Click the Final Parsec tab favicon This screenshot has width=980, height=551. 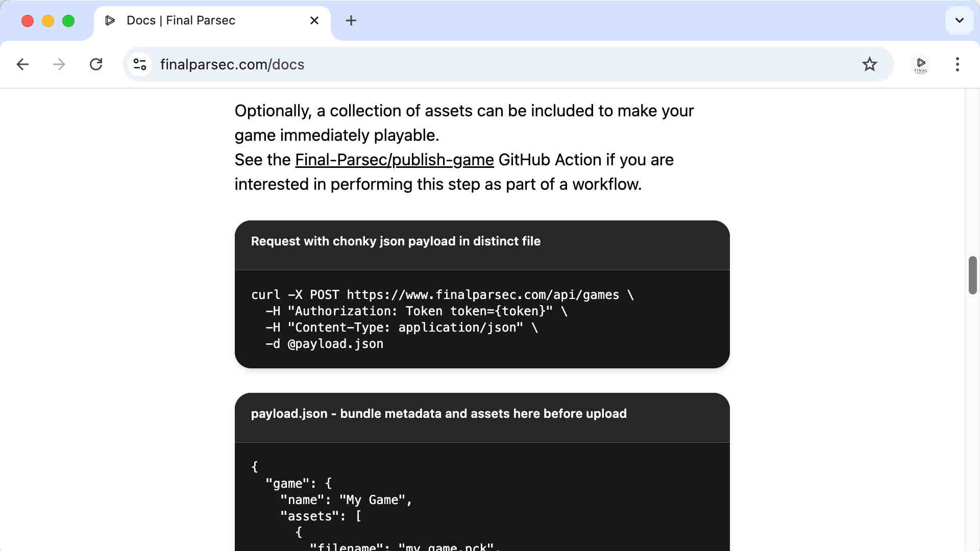point(110,20)
